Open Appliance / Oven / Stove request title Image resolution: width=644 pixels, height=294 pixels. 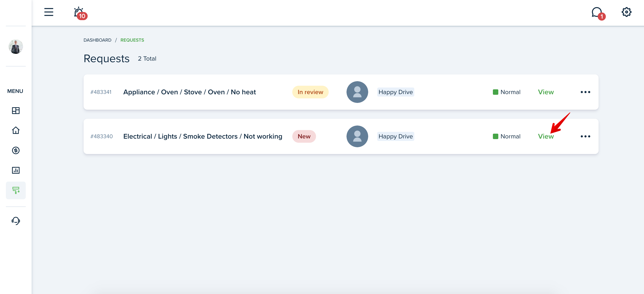click(x=190, y=92)
